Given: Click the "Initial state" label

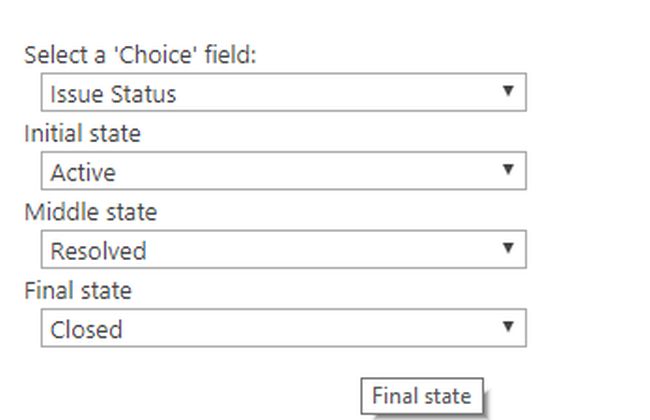Looking at the screenshot, I should [x=83, y=133].
